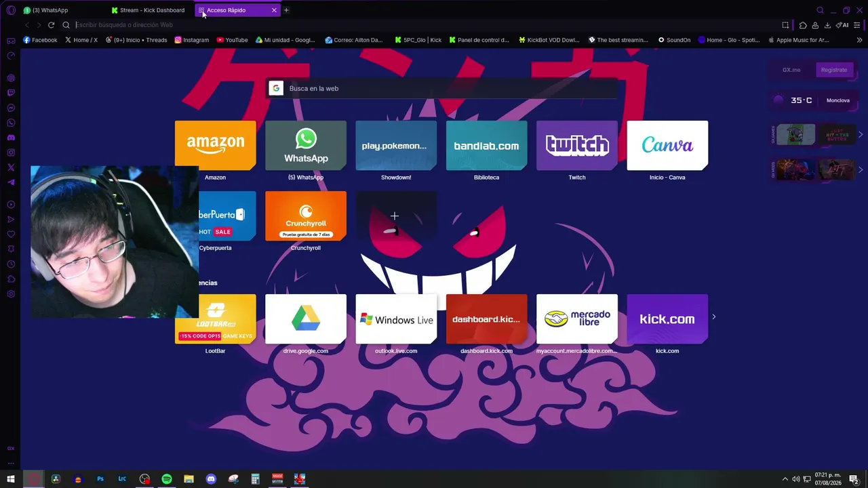The image size is (868, 488).
Task: Open the downloads icon in the toolbar
Action: point(827,25)
